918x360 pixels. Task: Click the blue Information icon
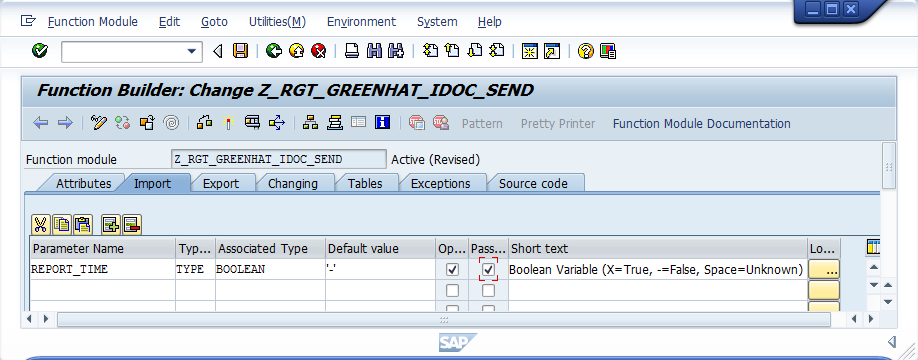tap(383, 122)
